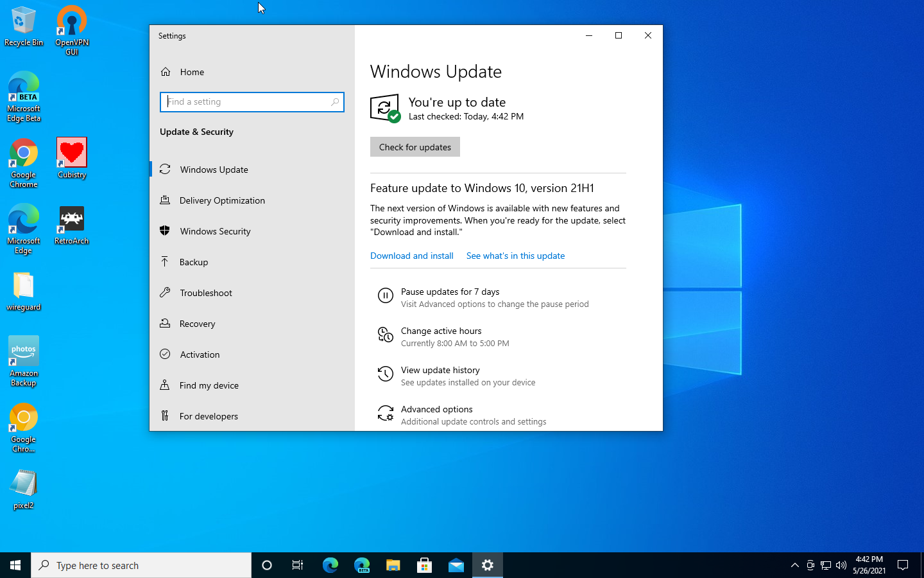Open the Recovery settings page
The image size is (924, 578).
(x=197, y=324)
